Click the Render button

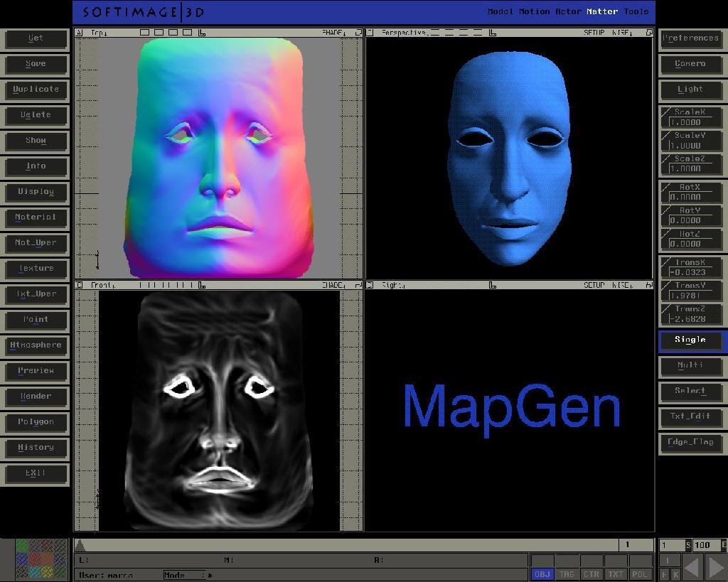click(x=36, y=397)
